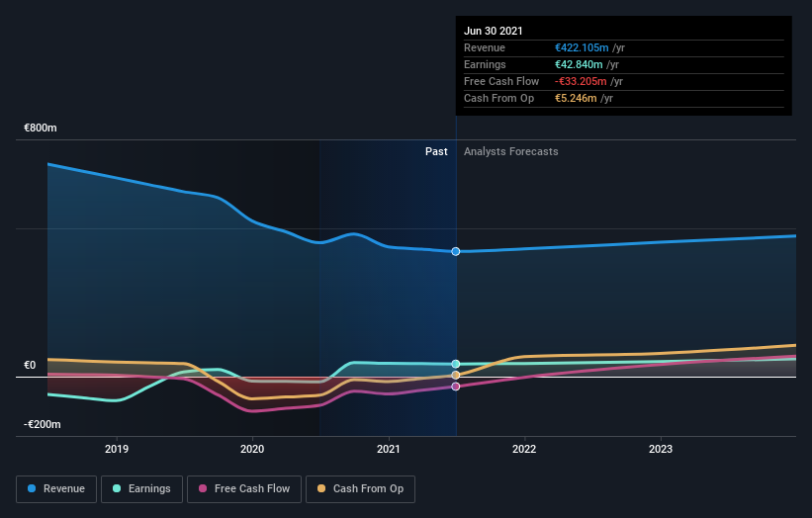Click the Analysts Forecasts label
Screen dimensions: 812x518
coord(511,151)
